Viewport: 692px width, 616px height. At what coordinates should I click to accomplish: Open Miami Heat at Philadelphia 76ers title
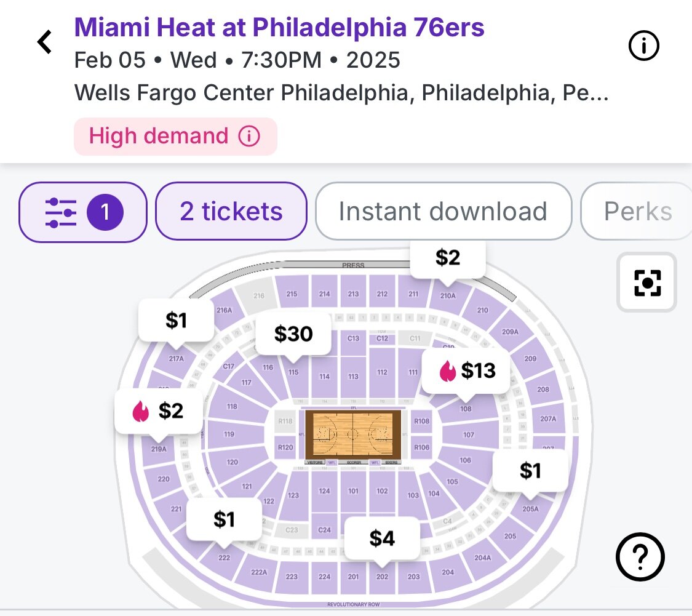coord(279,27)
